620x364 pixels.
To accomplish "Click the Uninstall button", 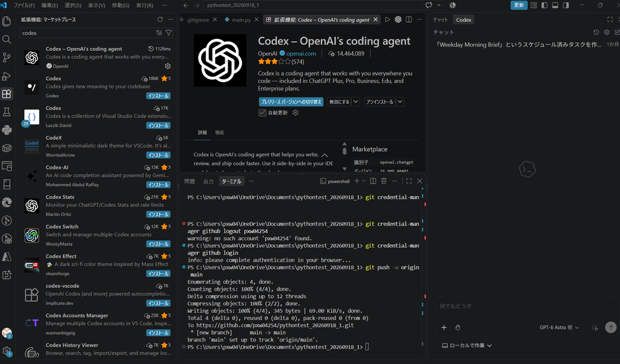I will pyautogui.click(x=380, y=102).
